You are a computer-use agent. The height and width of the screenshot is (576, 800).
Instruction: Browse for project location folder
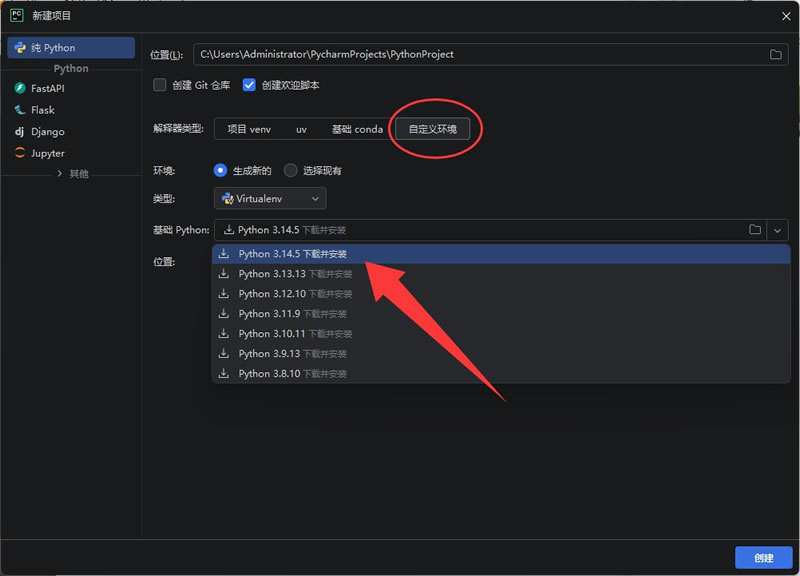(776, 54)
